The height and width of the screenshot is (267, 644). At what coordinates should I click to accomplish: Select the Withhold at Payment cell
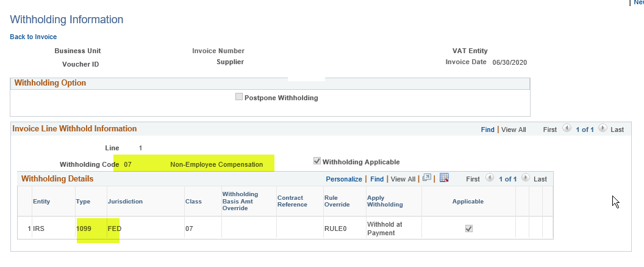point(384,229)
